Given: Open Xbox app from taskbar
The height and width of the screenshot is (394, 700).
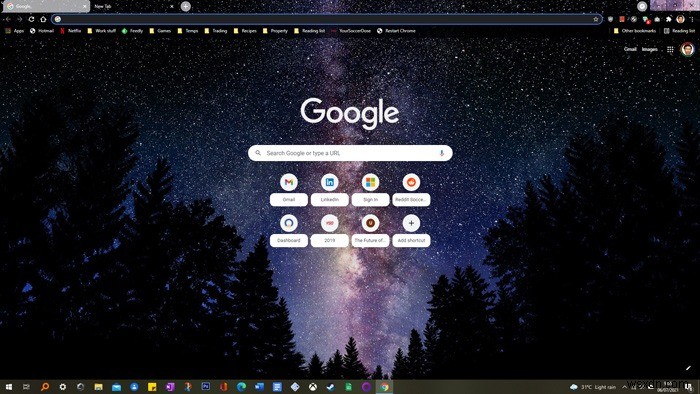Looking at the screenshot, I should 313,387.
